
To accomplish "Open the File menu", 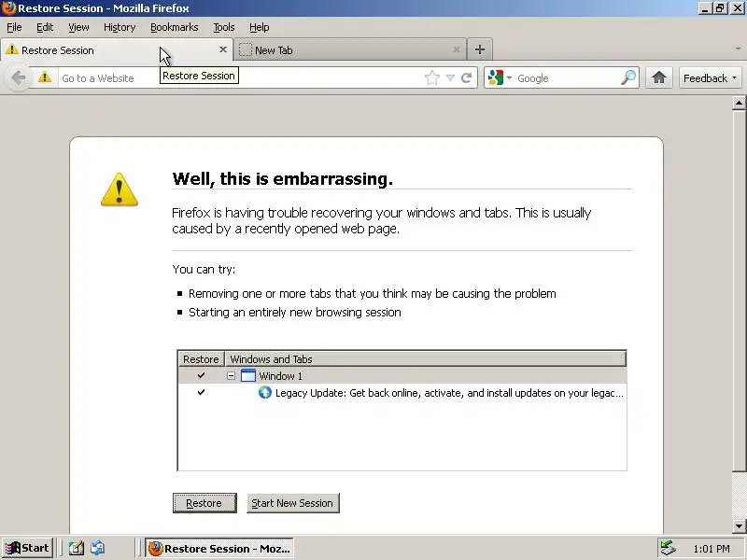I will click(x=14, y=27).
